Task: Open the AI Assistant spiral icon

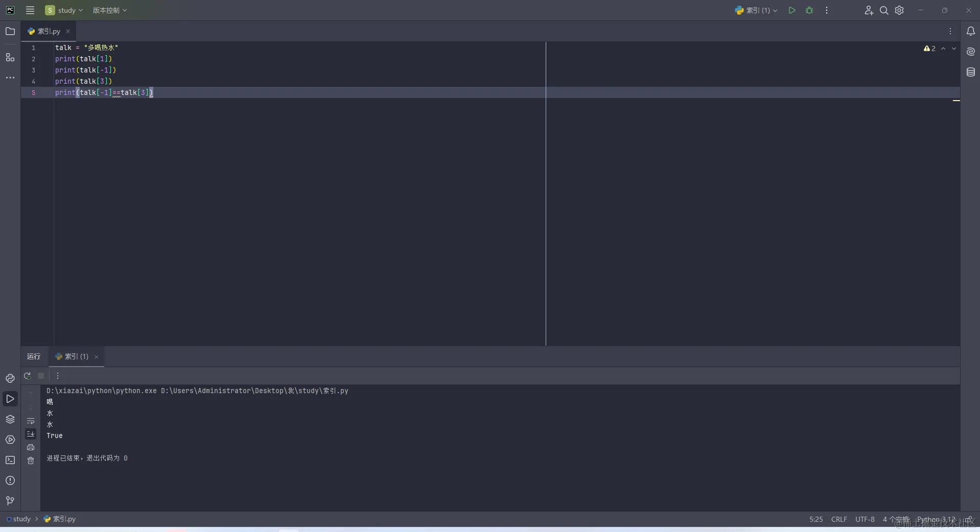Action: coord(971,52)
